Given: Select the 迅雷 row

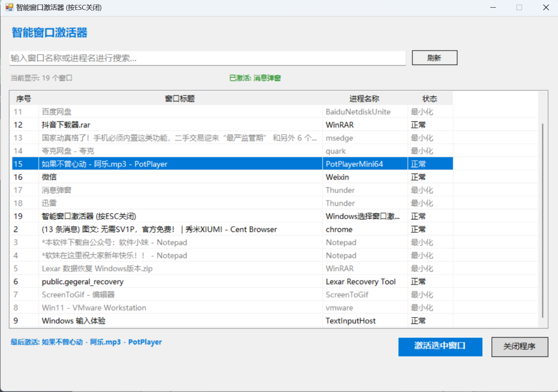Looking at the screenshot, I should (x=233, y=203).
